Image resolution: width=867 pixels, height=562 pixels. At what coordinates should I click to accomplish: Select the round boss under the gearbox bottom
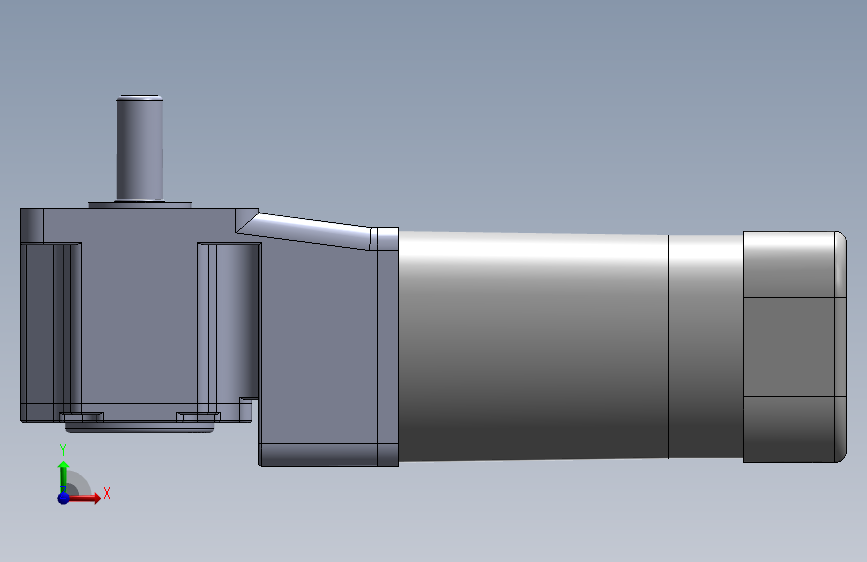pyautogui.click(x=139, y=427)
